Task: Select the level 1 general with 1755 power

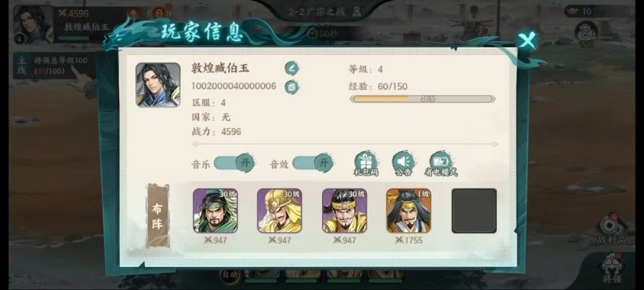Action: pos(408,211)
